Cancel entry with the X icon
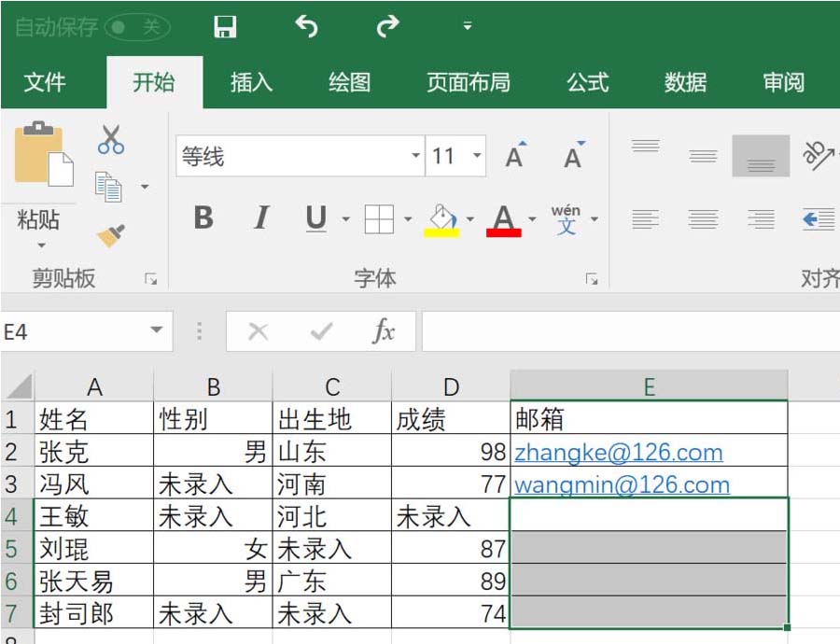The width and height of the screenshot is (840, 644). [259, 331]
